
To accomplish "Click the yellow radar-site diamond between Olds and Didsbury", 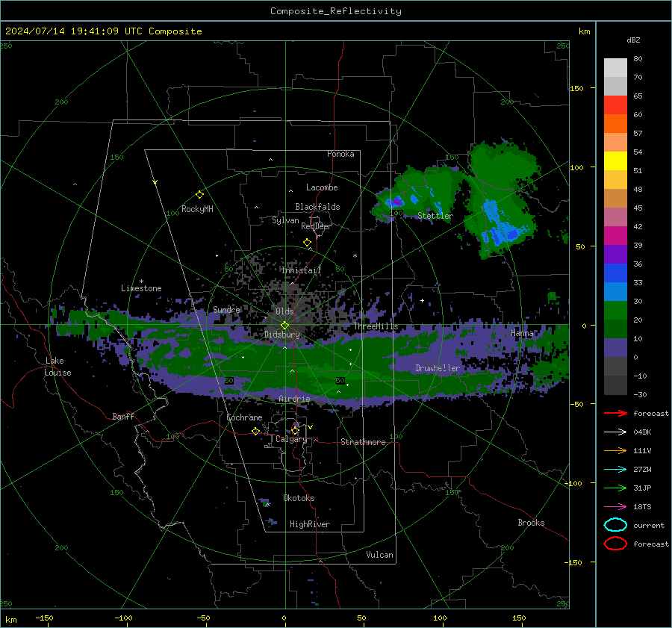I will click(x=284, y=326).
